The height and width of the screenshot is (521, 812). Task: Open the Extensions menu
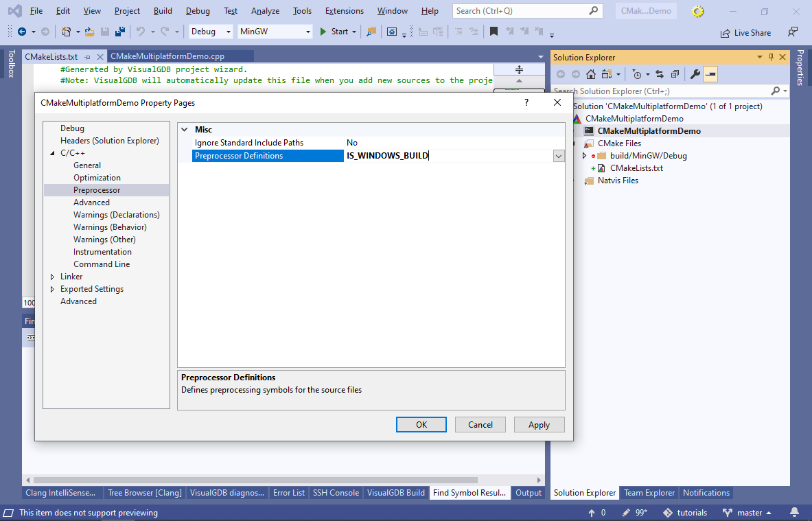(345, 11)
